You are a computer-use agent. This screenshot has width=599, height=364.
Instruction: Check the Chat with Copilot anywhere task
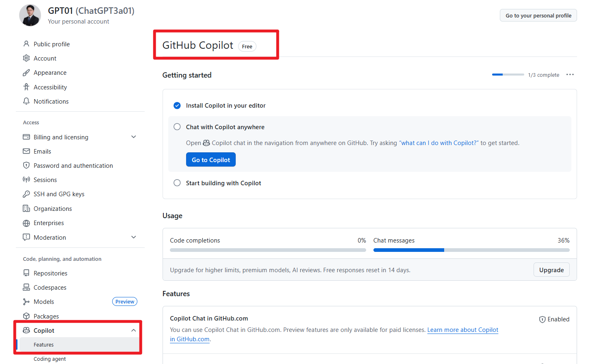(177, 127)
